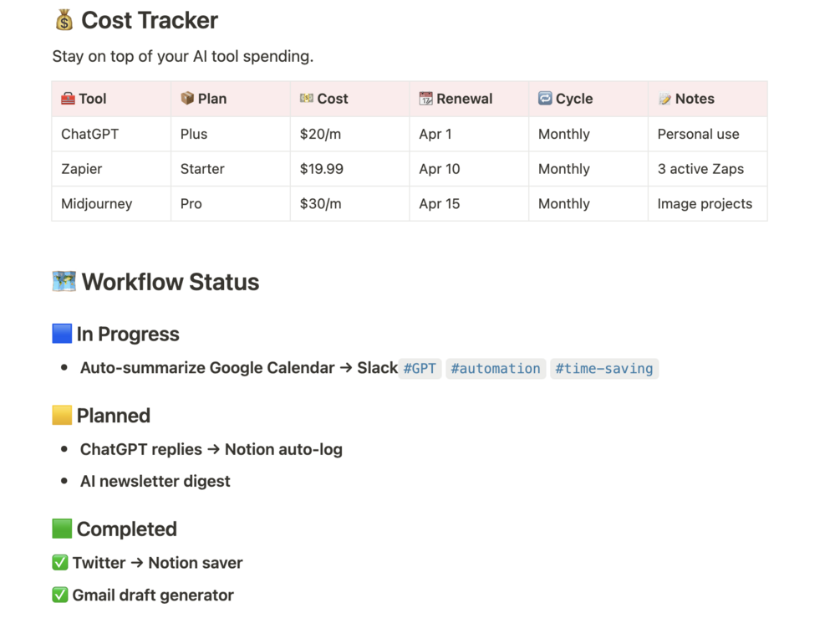Image resolution: width=840 pixels, height=639 pixels.
Task: Click the green checkmark next to Twitter saver
Action: (60, 563)
